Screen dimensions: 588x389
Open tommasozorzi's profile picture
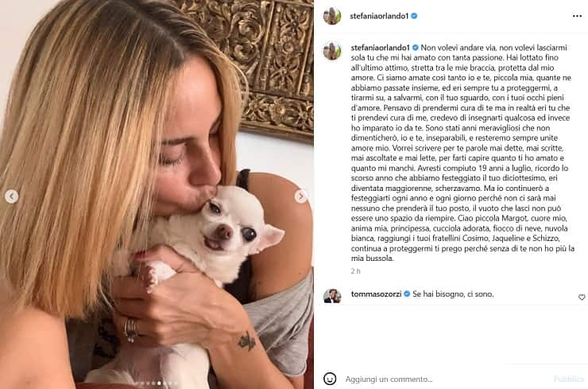pos(332,296)
